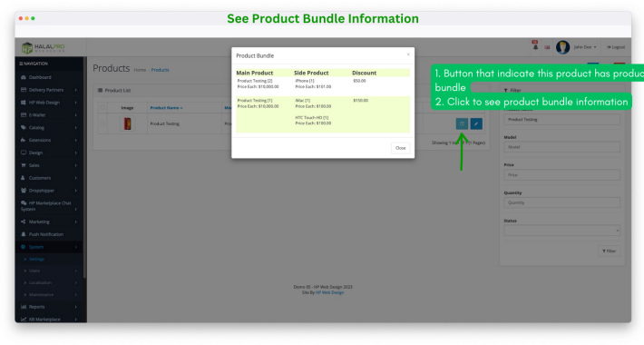Click the Delivery Partners icon in sidebar
This screenshot has width=644, height=345.
[x=24, y=90]
